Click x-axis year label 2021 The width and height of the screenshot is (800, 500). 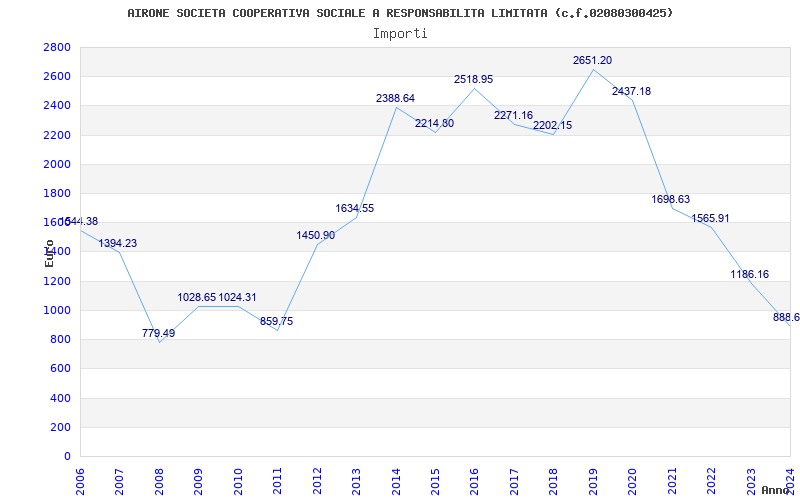coord(672,481)
